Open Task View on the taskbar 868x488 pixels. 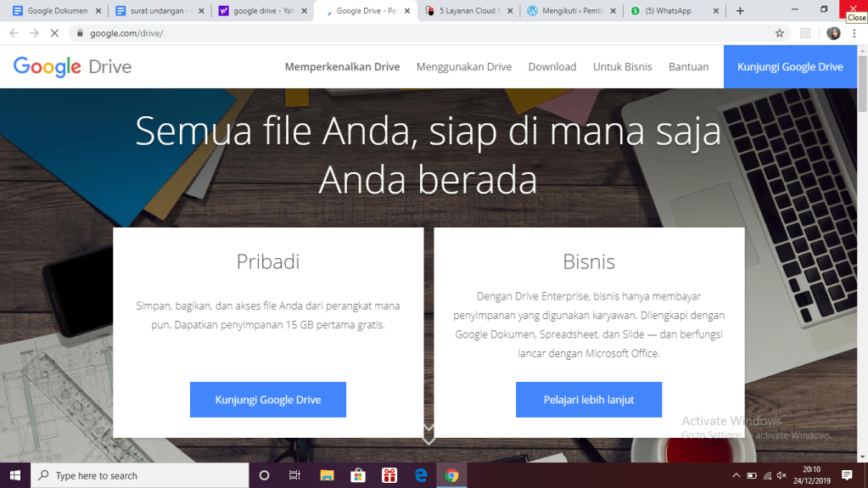(294, 475)
